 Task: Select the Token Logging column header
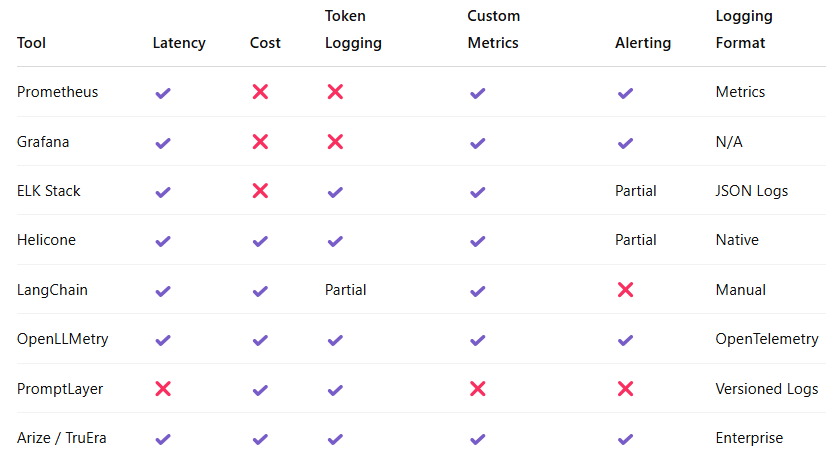353,30
